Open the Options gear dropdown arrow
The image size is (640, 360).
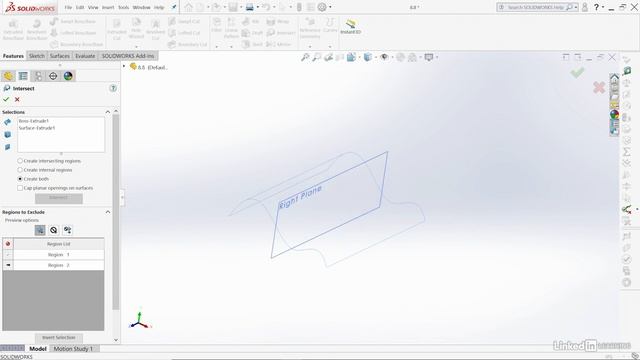tap(330, 7)
